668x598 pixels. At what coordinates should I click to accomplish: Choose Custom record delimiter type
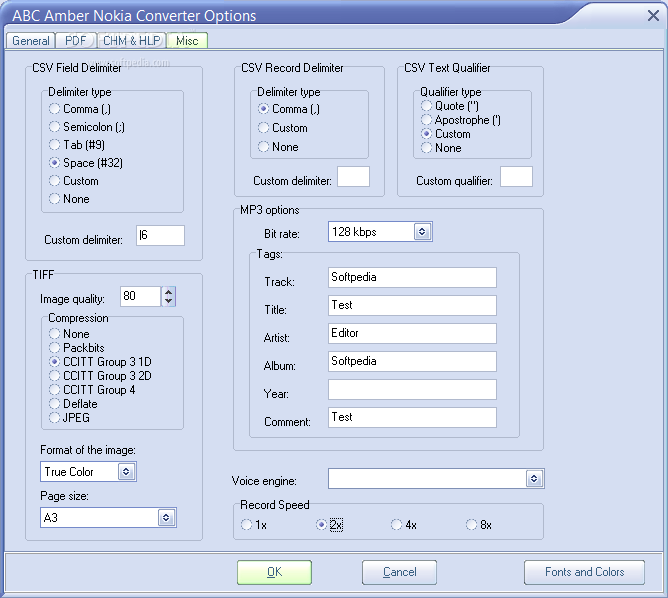(282, 128)
